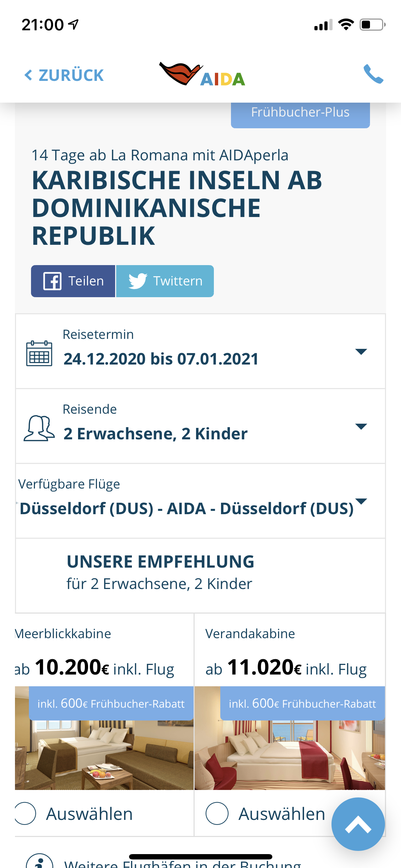Tap the info icon near Weitere Flughäfen
The height and width of the screenshot is (868, 401).
[x=39, y=862]
